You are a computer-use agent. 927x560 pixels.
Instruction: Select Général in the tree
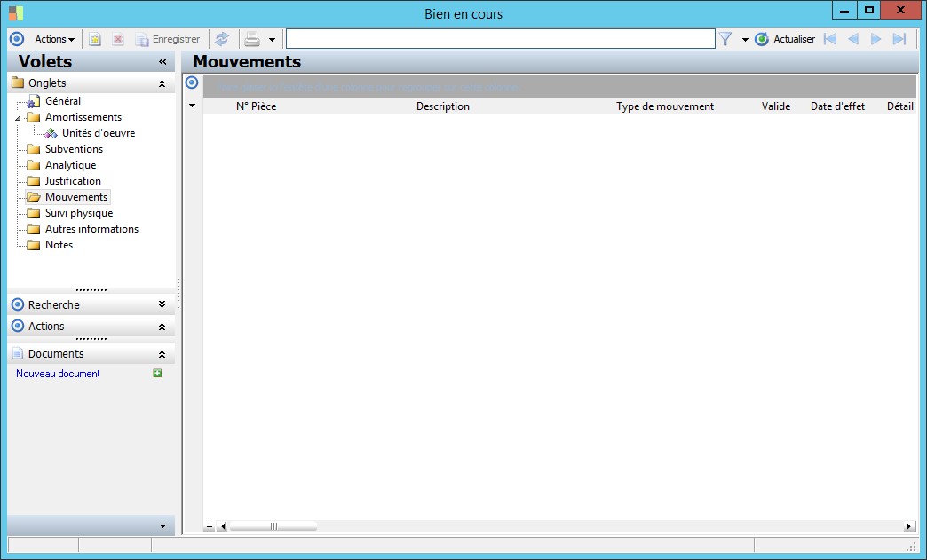[x=63, y=101]
